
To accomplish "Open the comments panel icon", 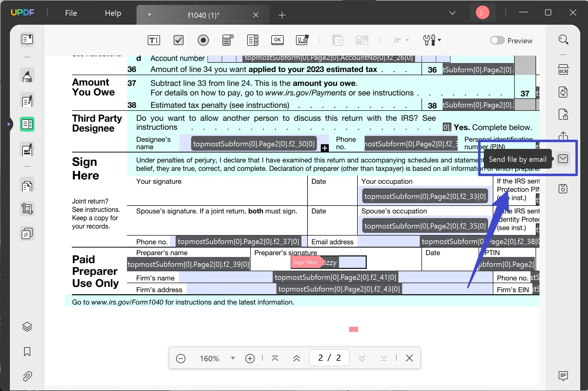I will (x=563, y=376).
